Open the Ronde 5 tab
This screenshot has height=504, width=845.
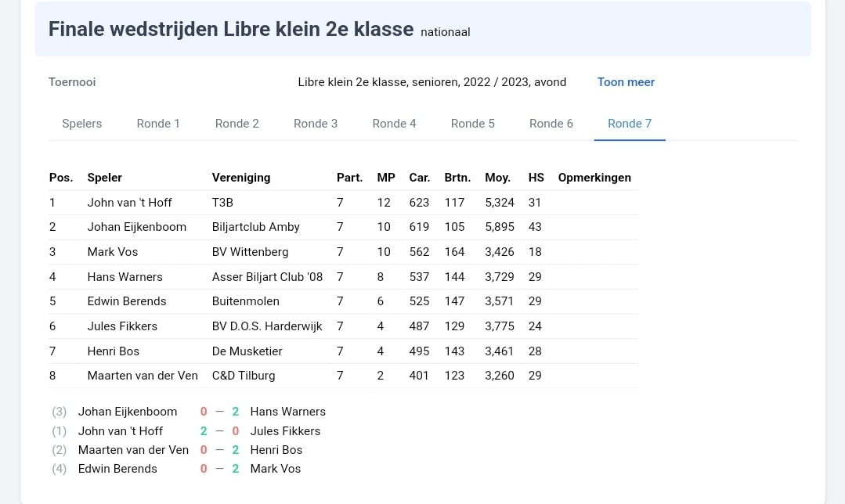[x=473, y=124]
